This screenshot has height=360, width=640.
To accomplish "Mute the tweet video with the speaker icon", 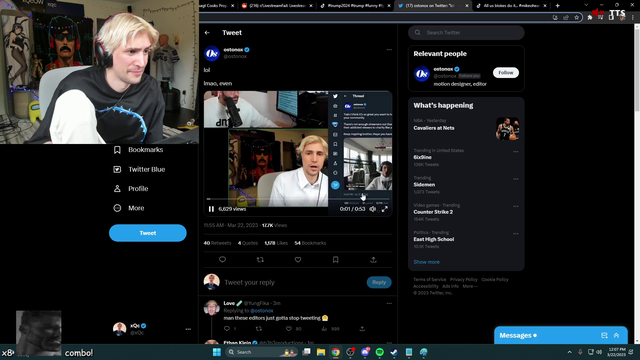I will (x=373, y=209).
